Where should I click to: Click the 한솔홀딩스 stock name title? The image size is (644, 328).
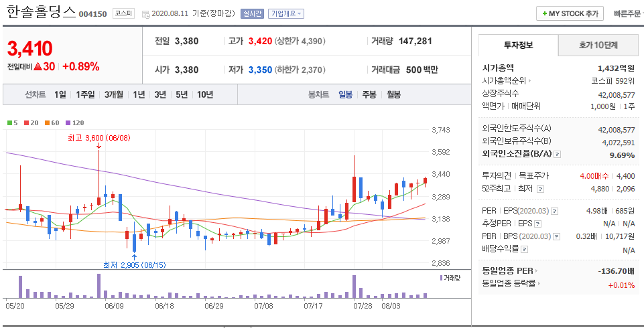point(42,12)
